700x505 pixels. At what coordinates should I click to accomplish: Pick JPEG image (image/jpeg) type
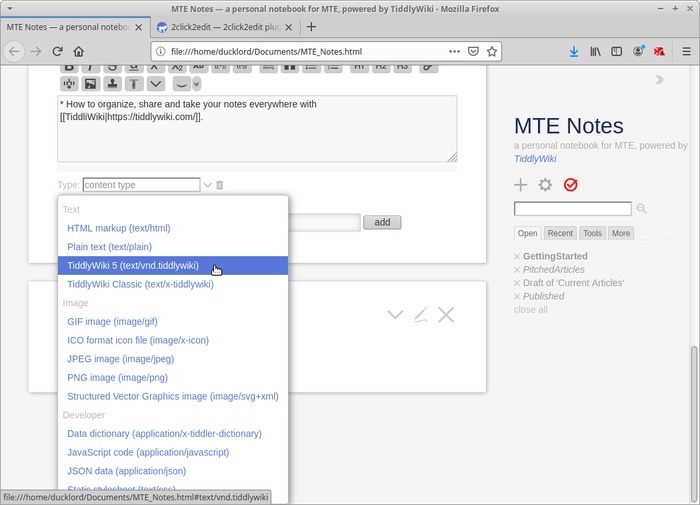pyautogui.click(x=173, y=359)
